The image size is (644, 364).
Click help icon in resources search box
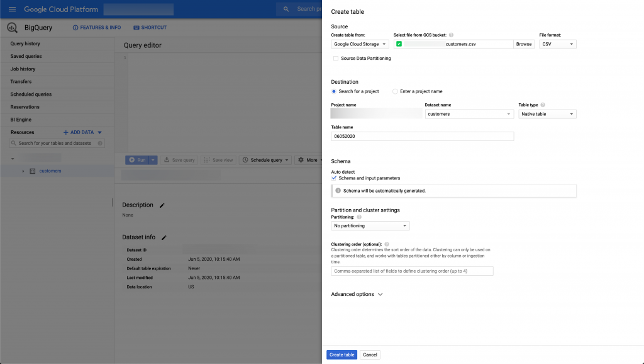pos(100,143)
